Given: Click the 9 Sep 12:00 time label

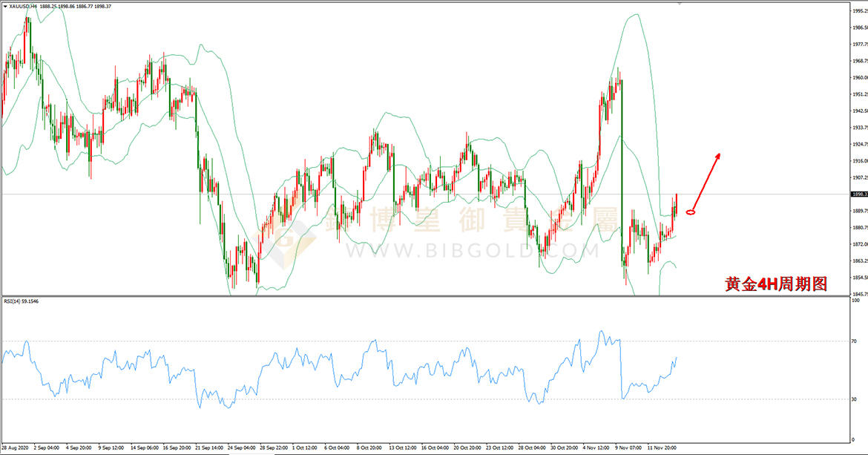Looking at the screenshot, I should pos(111,448).
